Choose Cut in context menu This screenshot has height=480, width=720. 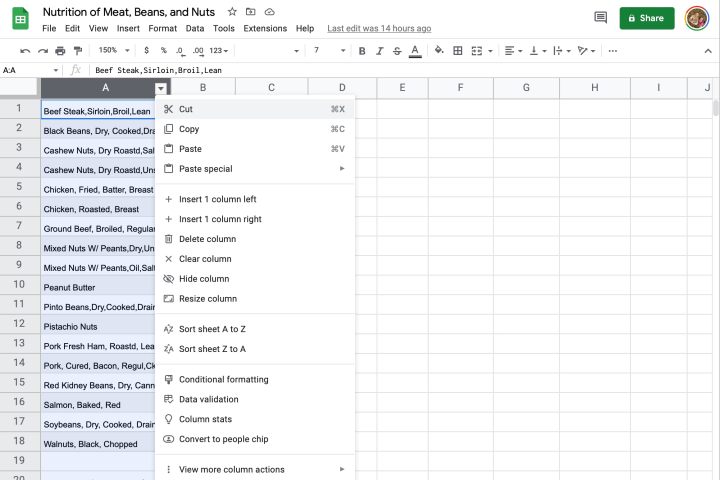(255, 109)
